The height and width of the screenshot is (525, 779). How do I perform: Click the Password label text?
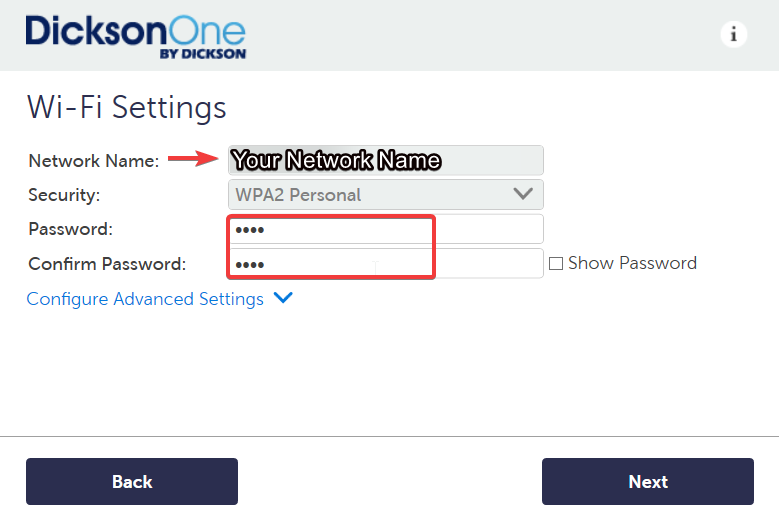[x=70, y=229]
